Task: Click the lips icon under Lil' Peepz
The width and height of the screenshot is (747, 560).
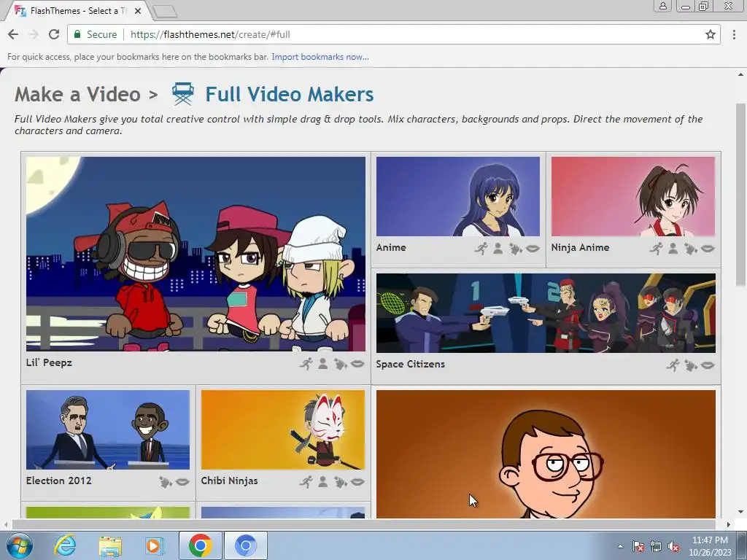Action: click(357, 365)
